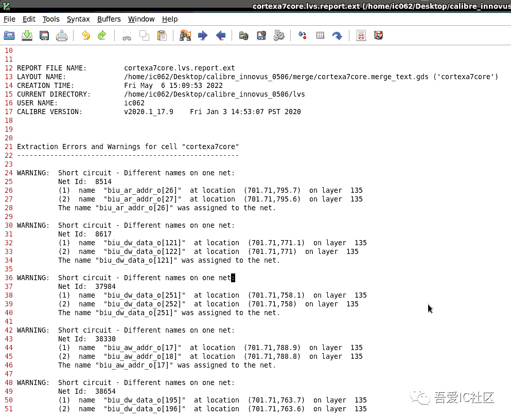This screenshot has width=511, height=420.
Task: Save all open files
Action: [44, 35]
